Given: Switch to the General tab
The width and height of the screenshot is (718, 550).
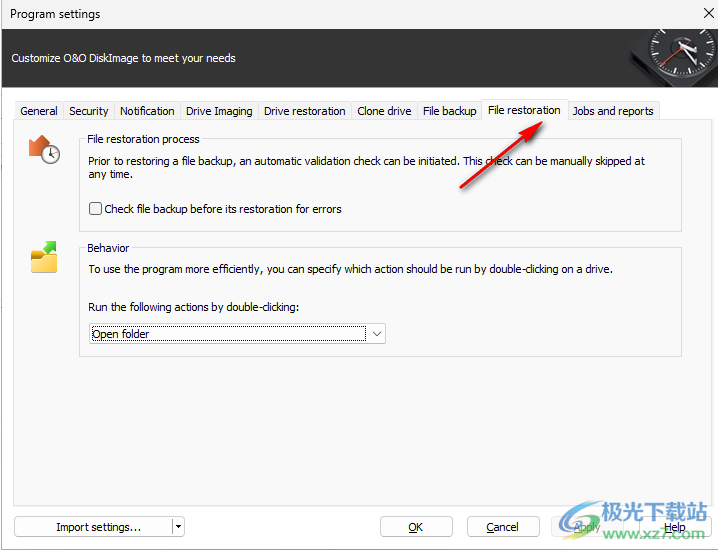Looking at the screenshot, I should click(x=39, y=111).
